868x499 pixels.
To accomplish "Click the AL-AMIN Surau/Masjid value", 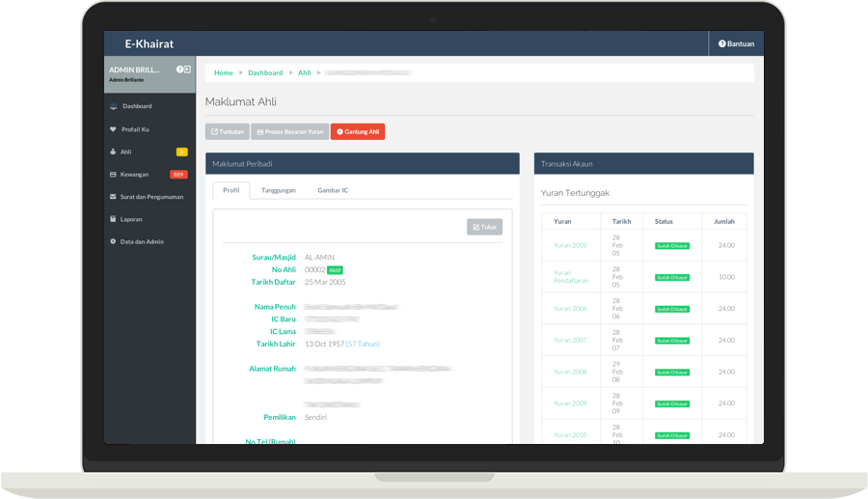I will [319, 258].
